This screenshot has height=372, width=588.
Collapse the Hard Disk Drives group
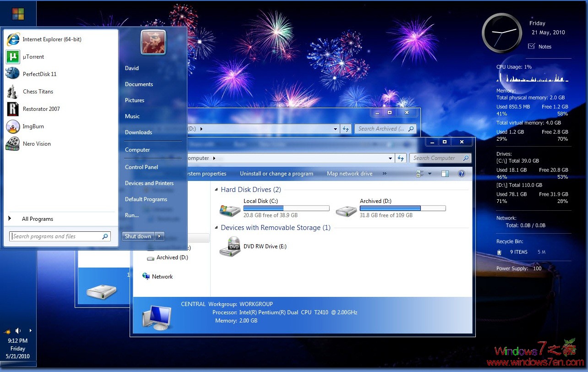[x=216, y=189]
